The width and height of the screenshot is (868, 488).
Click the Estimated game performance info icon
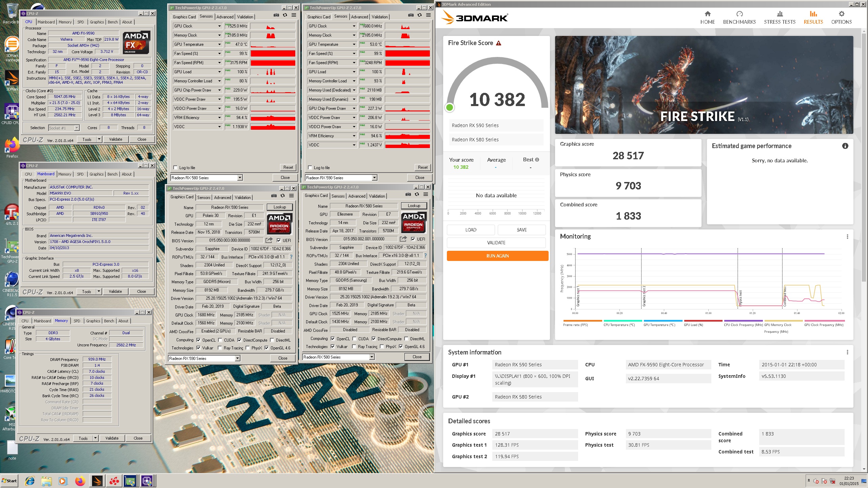[845, 146]
